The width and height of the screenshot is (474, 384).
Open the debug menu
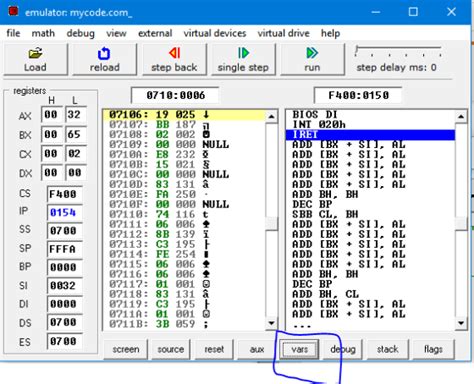[80, 33]
